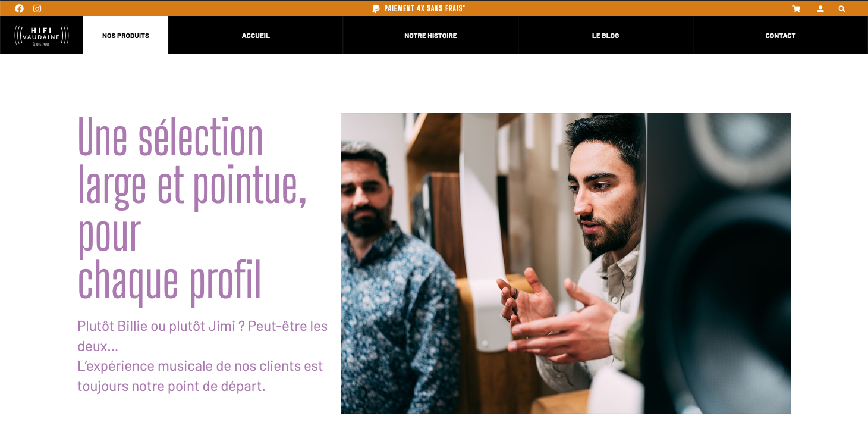868x438 pixels.
Task: Open the user account icon
Action: tap(820, 9)
